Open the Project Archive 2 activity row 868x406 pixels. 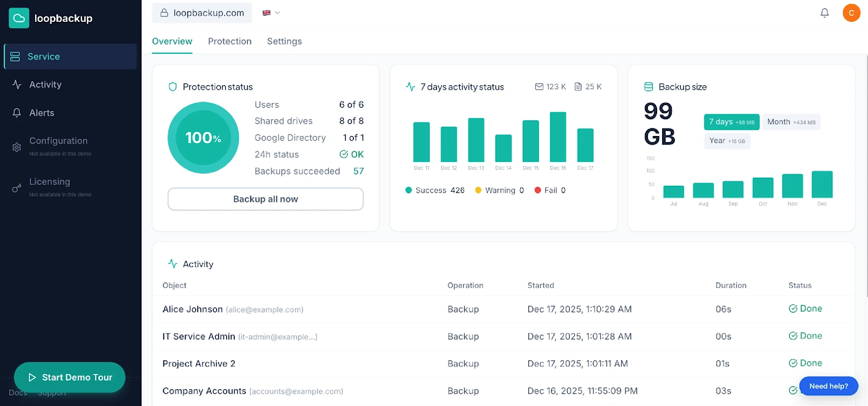point(503,363)
